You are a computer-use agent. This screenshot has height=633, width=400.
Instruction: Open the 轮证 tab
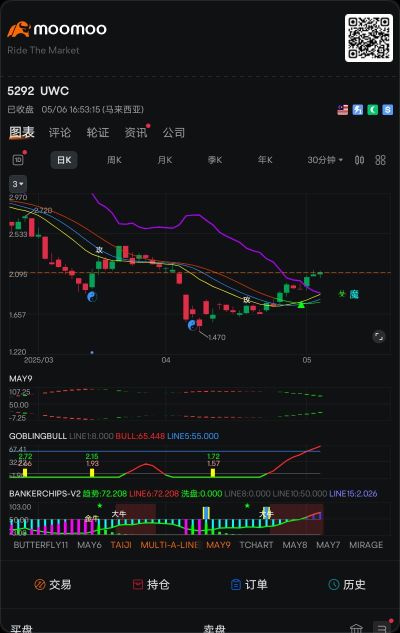(x=98, y=133)
